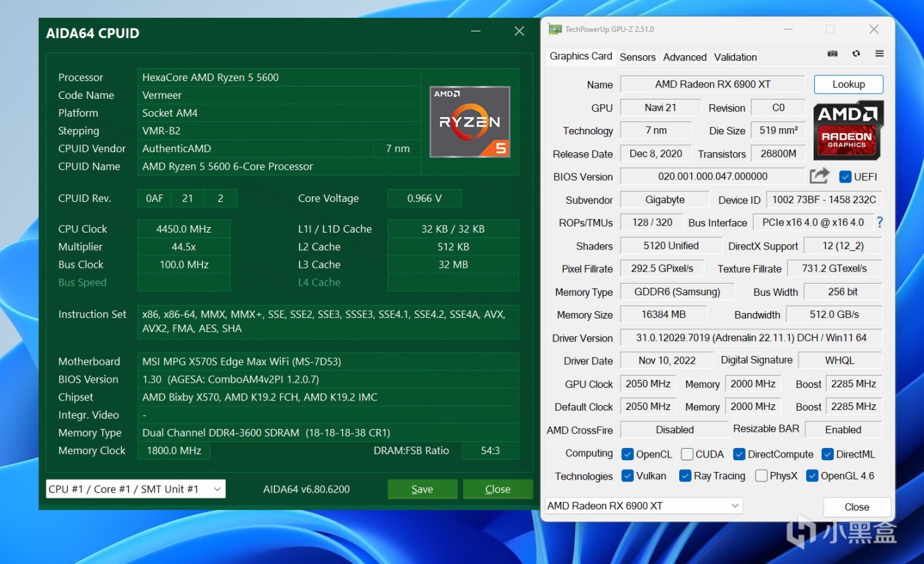Click the GPU-Z refresh icon

856,54
